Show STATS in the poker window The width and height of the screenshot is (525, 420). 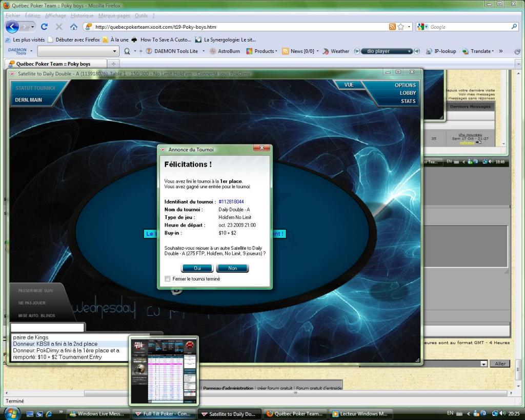coord(408,101)
